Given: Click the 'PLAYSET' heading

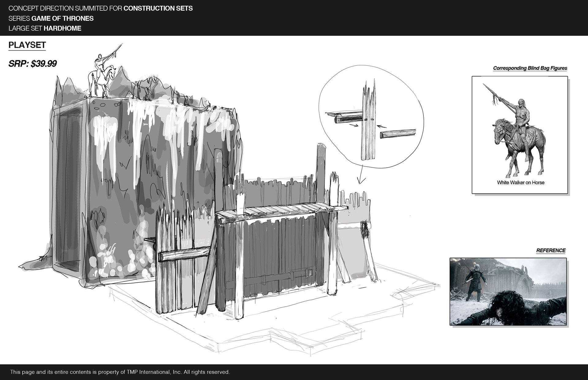Looking at the screenshot, I should click(x=27, y=45).
